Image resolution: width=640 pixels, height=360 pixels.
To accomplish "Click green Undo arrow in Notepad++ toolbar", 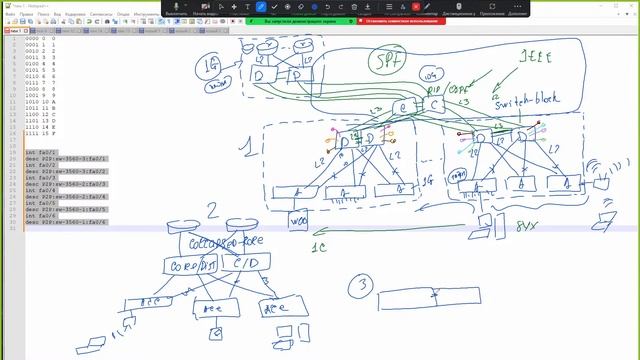I will point(89,21).
